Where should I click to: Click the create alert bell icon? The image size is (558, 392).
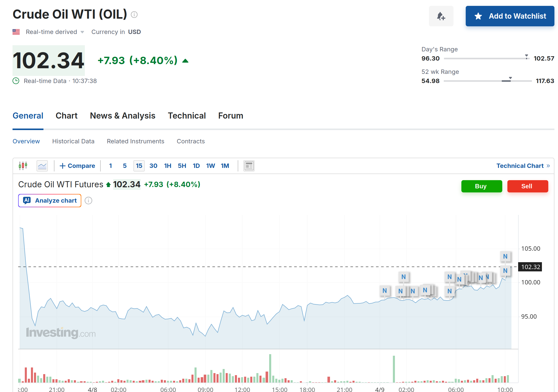[x=441, y=16]
